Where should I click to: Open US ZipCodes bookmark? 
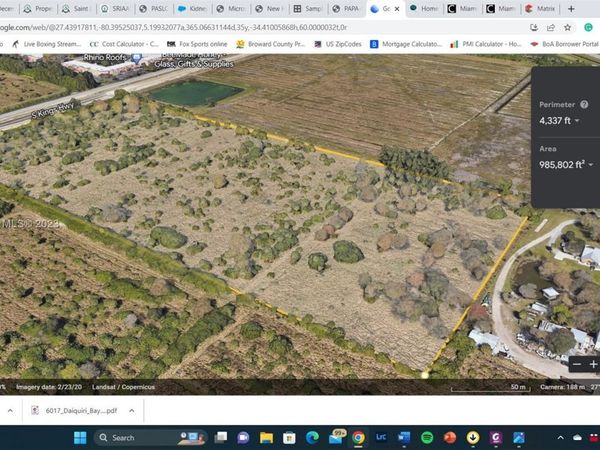point(338,44)
